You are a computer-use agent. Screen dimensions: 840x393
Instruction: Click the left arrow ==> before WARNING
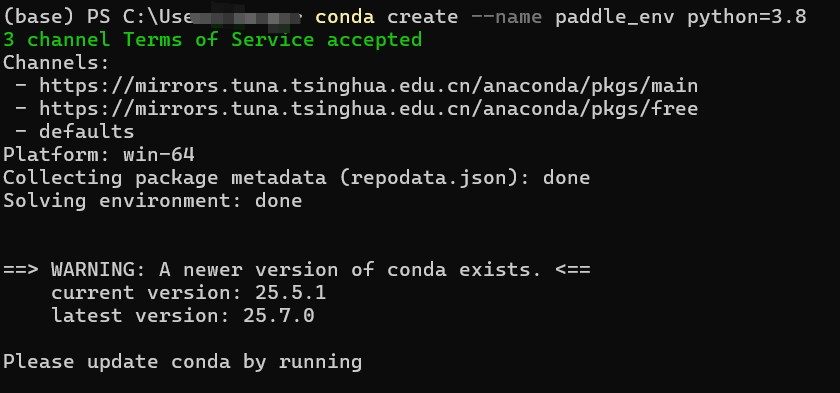click(21, 270)
